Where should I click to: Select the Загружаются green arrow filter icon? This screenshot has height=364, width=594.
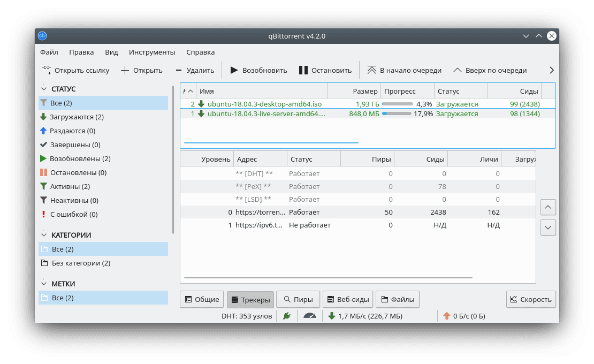point(43,117)
